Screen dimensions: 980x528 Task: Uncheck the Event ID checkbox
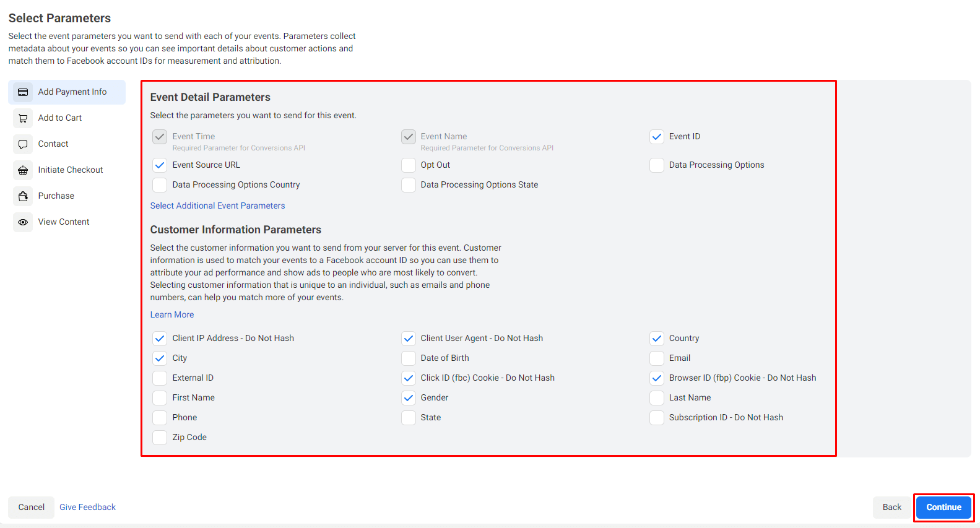[x=657, y=137]
